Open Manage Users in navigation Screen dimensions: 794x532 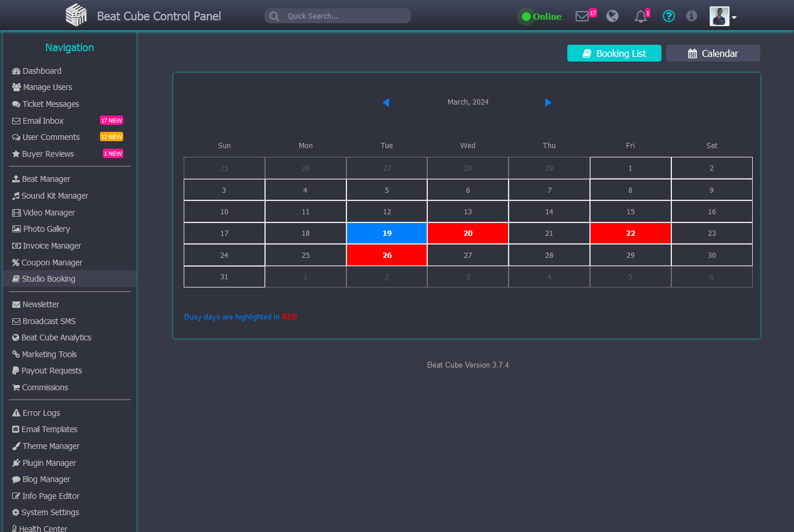[x=42, y=87]
